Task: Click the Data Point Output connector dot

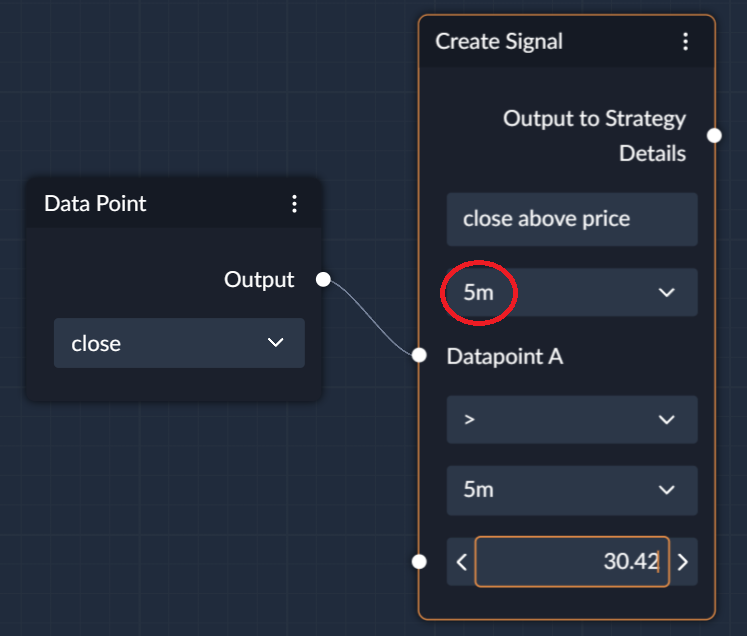Action: 323,279
